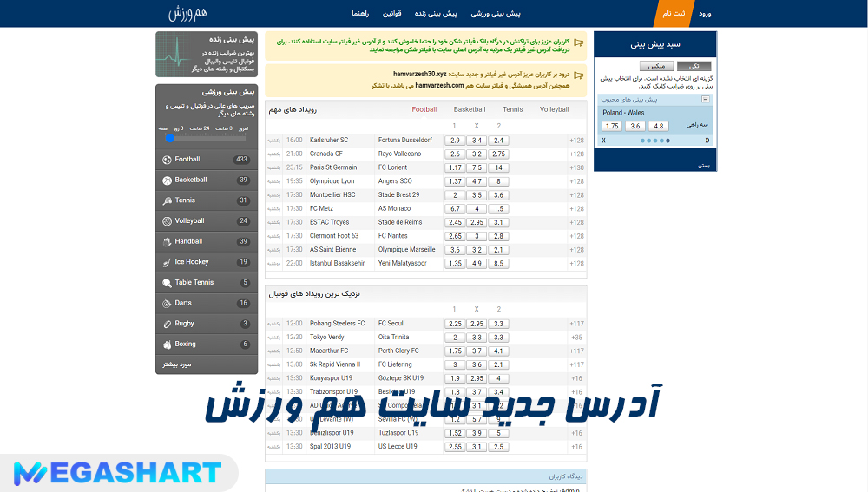Click the Stade de Reims team name
The image size is (868, 492).
pos(400,222)
